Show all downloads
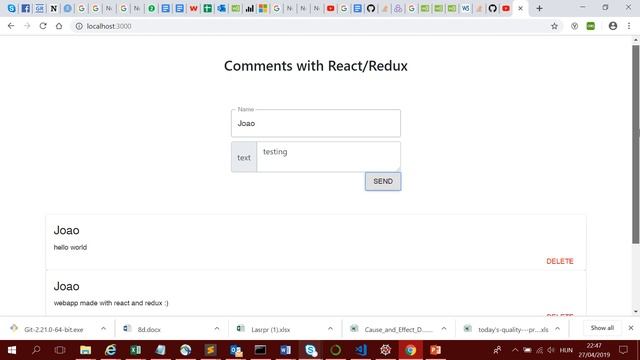This screenshot has width=640, height=360. 602,328
